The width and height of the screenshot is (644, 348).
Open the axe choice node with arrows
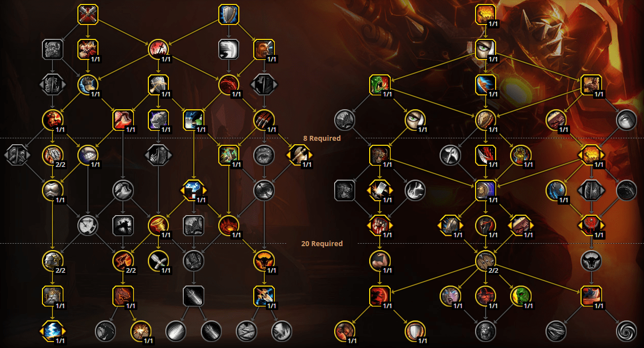point(299,155)
